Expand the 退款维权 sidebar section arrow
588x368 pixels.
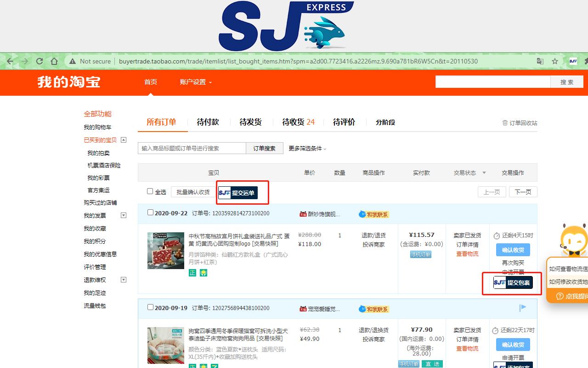click(123, 280)
